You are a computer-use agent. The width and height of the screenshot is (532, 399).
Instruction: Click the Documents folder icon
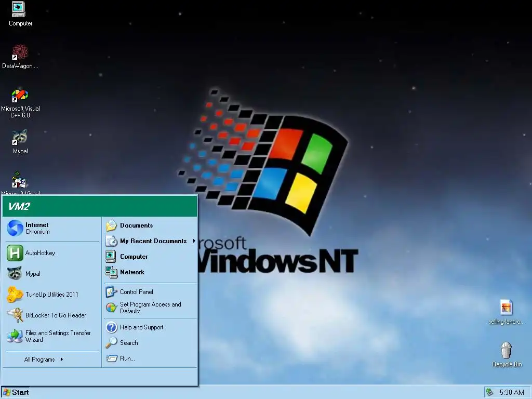[x=111, y=225]
